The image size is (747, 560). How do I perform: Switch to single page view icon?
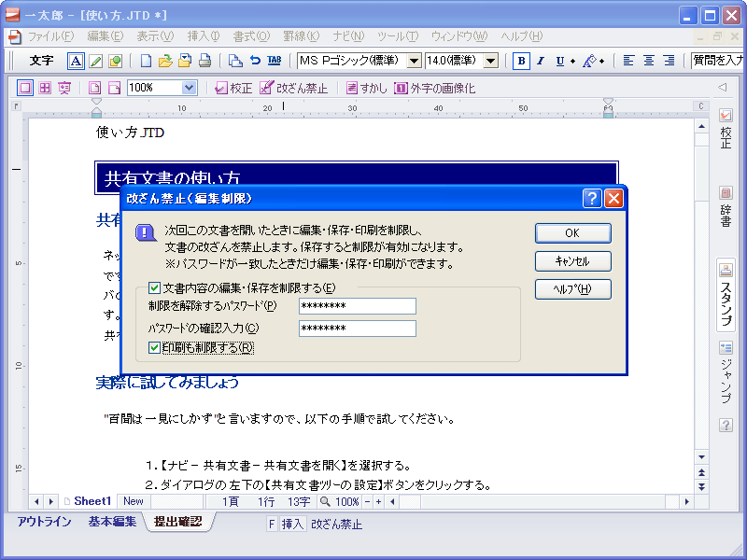(25, 88)
